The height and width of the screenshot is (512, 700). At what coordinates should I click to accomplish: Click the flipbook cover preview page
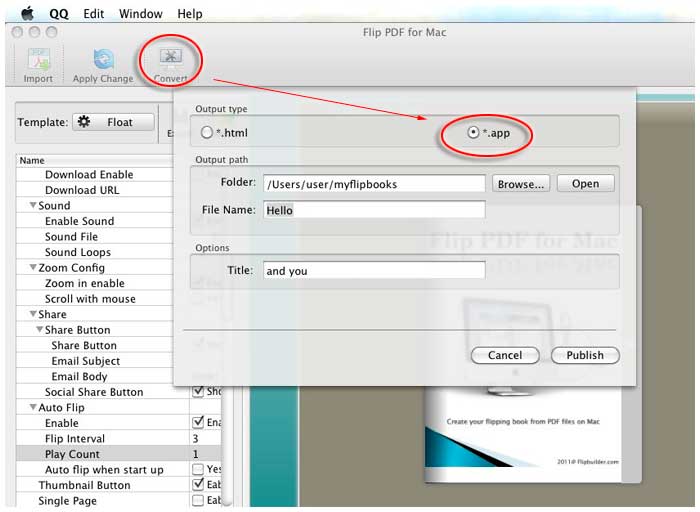[x=523, y=433]
